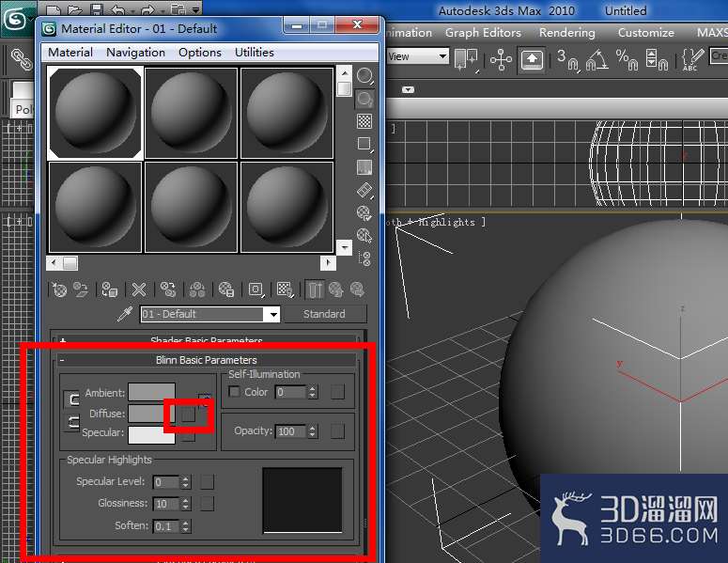Screen dimensions: 728x563
Task: Open Material ID Channel flyout
Action: tap(256, 289)
